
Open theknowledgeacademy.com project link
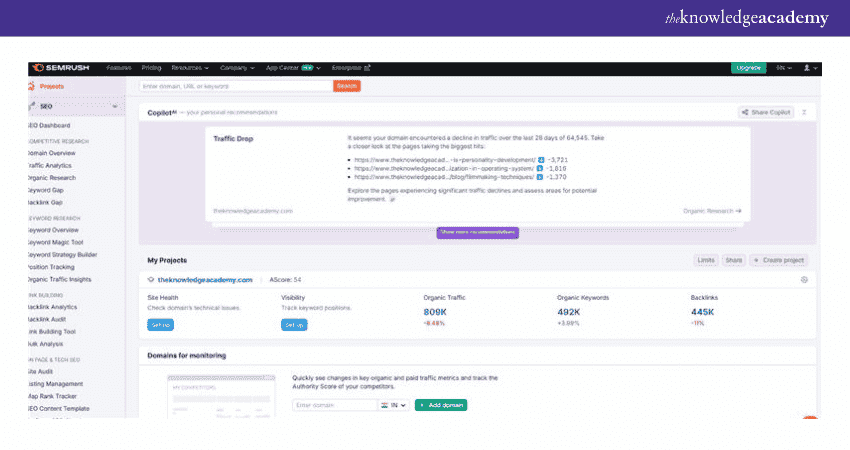point(205,280)
